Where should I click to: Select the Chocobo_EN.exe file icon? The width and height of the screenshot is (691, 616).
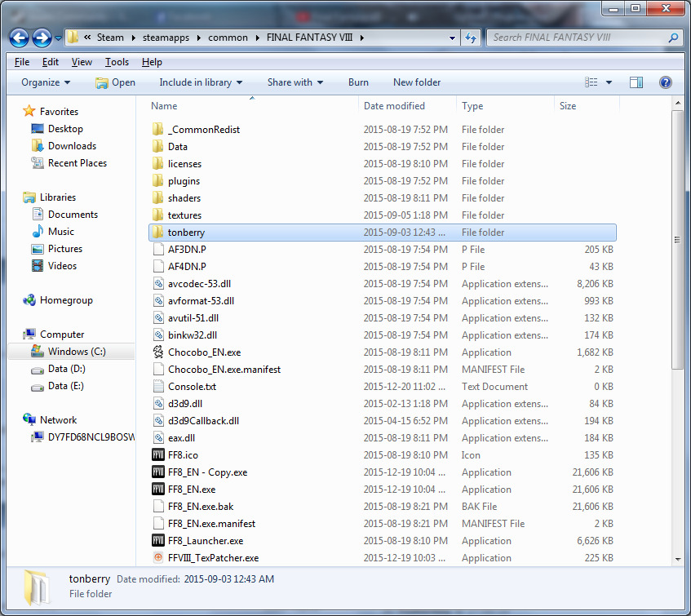click(157, 352)
